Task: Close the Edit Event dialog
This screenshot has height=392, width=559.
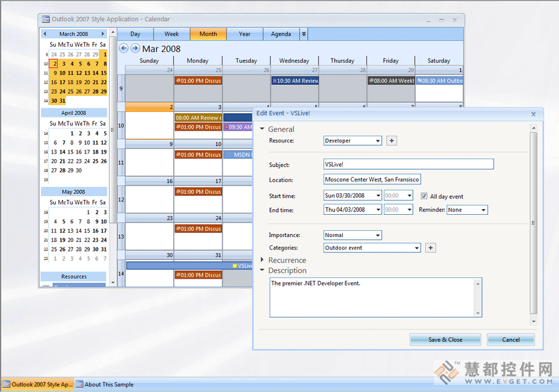Action: pos(533,114)
